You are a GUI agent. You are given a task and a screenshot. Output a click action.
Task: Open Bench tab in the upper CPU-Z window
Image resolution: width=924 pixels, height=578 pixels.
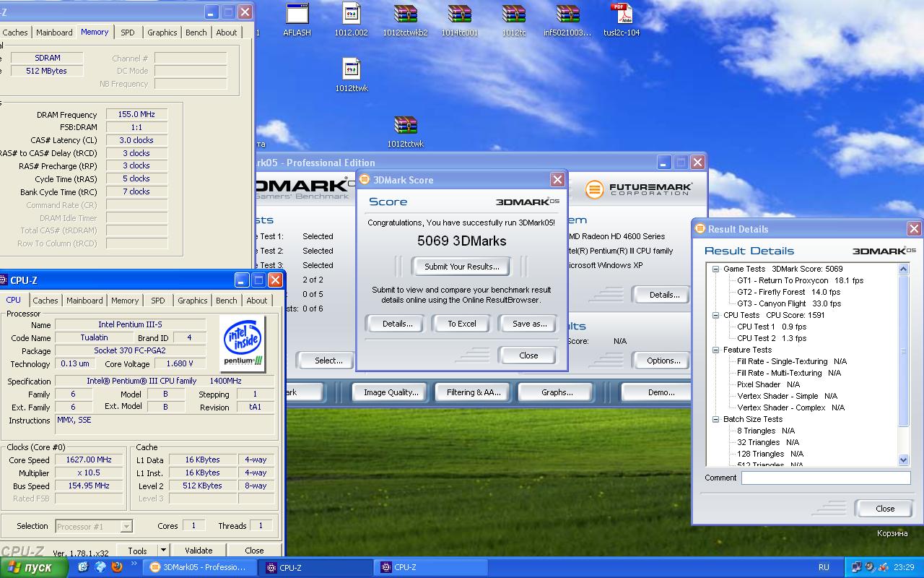[x=196, y=33]
